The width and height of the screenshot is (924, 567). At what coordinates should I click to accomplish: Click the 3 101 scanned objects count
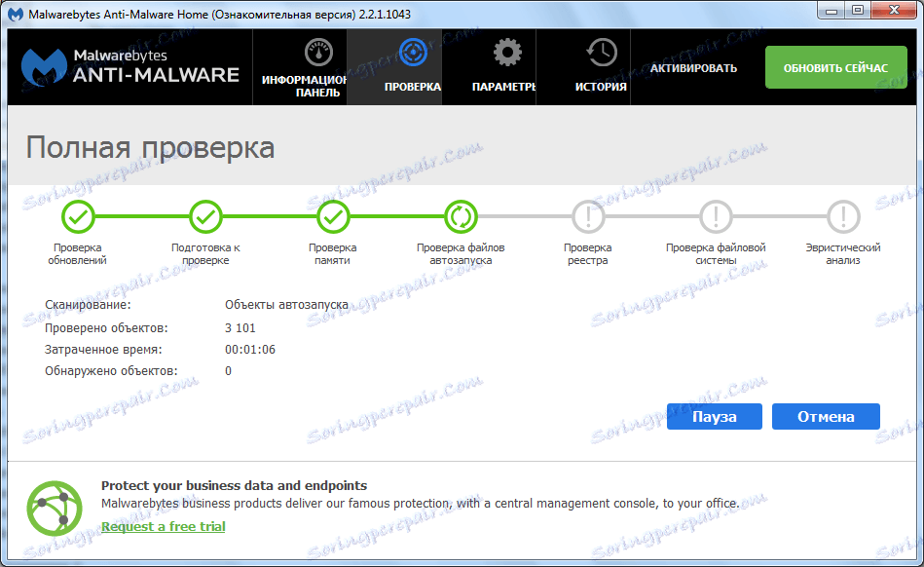click(240, 327)
